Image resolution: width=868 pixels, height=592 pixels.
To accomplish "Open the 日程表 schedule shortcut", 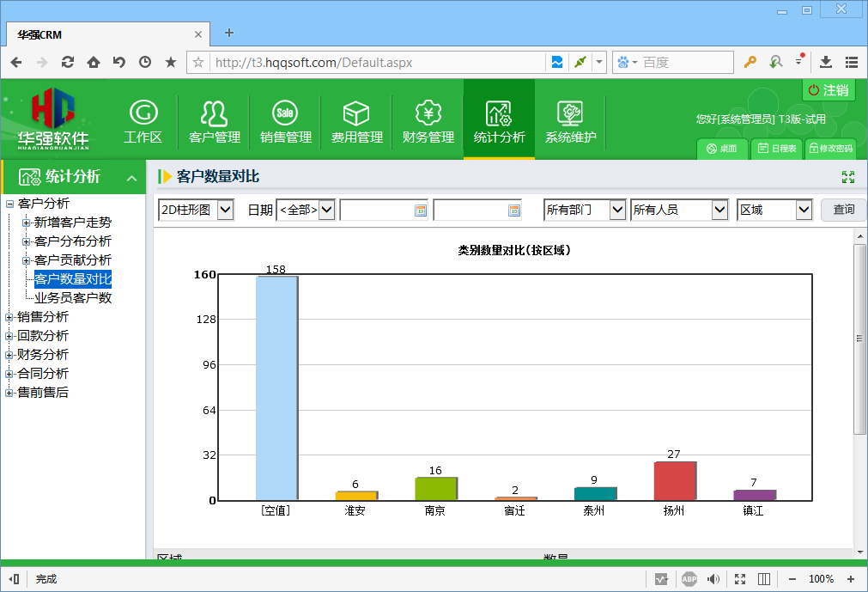I will pos(777,149).
